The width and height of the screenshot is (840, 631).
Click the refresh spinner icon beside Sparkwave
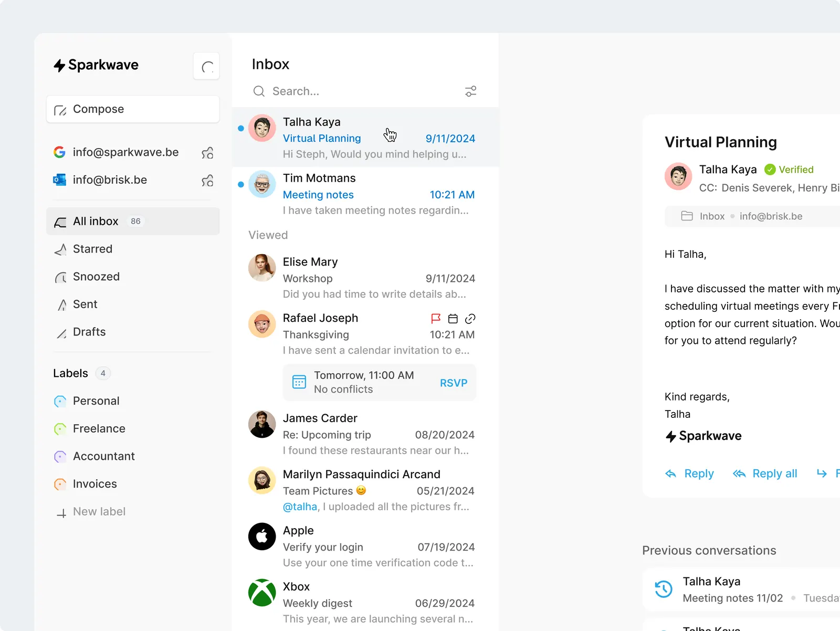pyautogui.click(x=206, y=66)
